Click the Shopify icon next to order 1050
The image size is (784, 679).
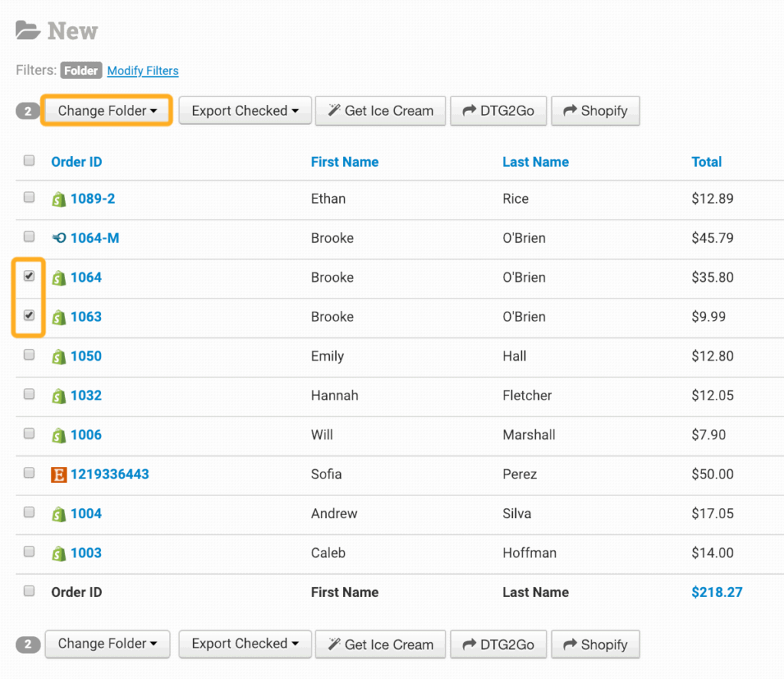tap(59, 357)
